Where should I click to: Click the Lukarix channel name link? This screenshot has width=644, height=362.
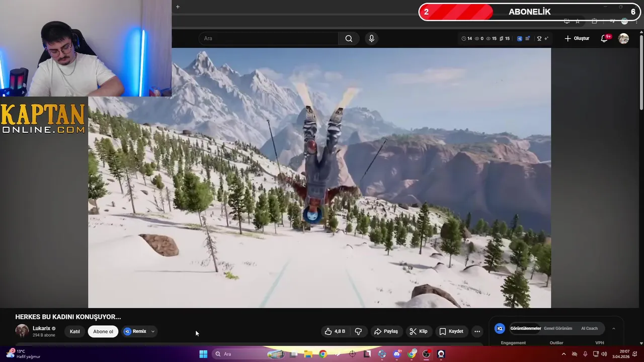click(42, 328)
